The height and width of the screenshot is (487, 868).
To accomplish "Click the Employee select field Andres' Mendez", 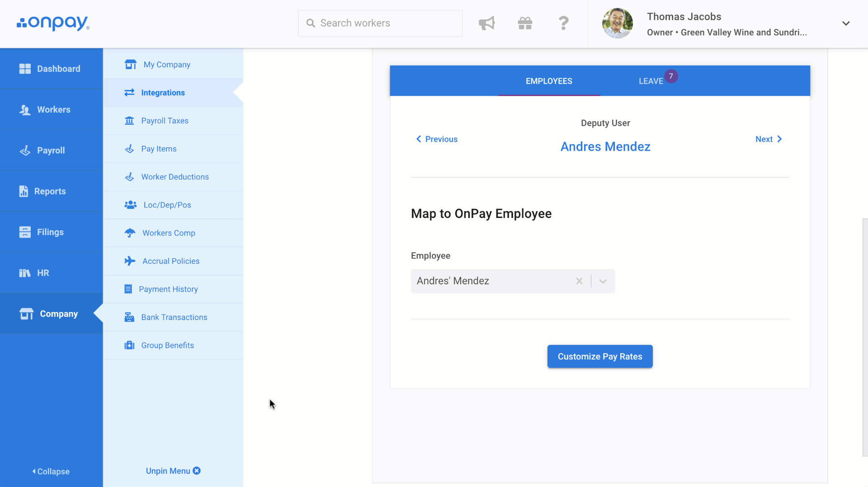I will 513,281.
